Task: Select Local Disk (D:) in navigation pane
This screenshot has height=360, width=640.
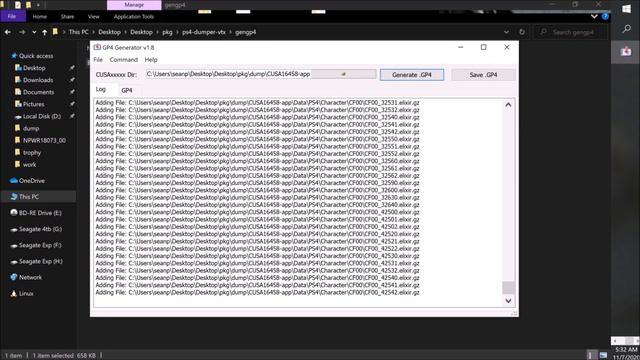Action: click(42, 116)
